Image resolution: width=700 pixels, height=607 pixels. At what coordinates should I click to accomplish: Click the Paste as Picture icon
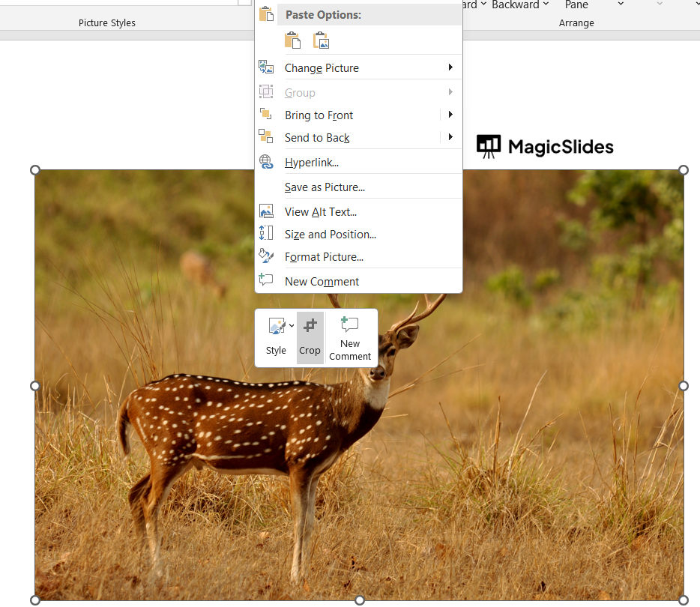point(322,40)
